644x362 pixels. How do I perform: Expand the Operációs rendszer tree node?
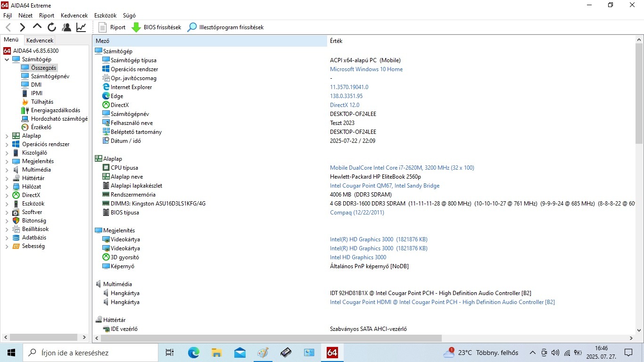coord(7,144)
